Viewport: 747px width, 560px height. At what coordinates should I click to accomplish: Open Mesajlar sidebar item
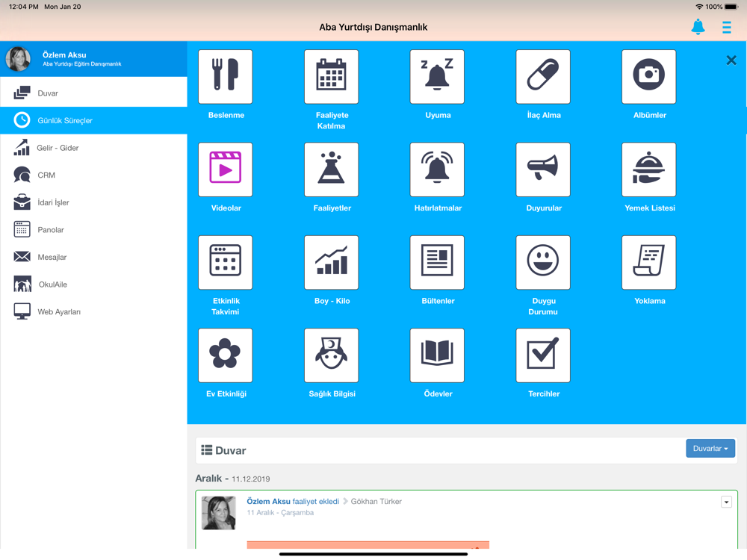point(93,257)
